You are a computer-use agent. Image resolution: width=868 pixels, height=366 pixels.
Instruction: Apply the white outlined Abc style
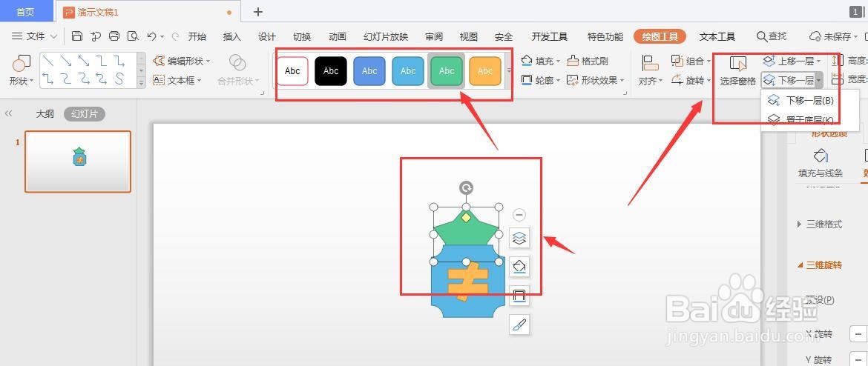292,71
